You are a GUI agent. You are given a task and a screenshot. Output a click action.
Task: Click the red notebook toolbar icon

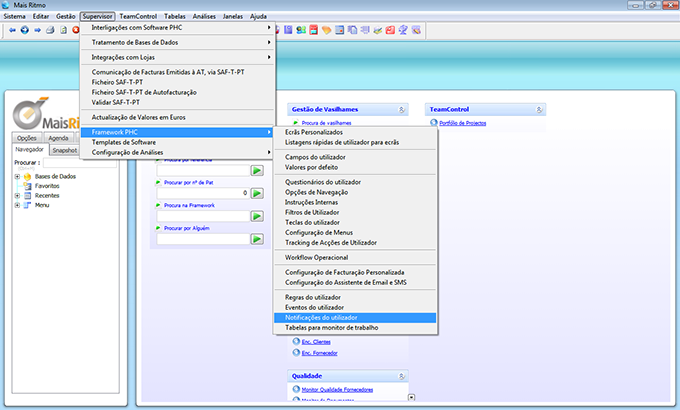tap(390, 30)
